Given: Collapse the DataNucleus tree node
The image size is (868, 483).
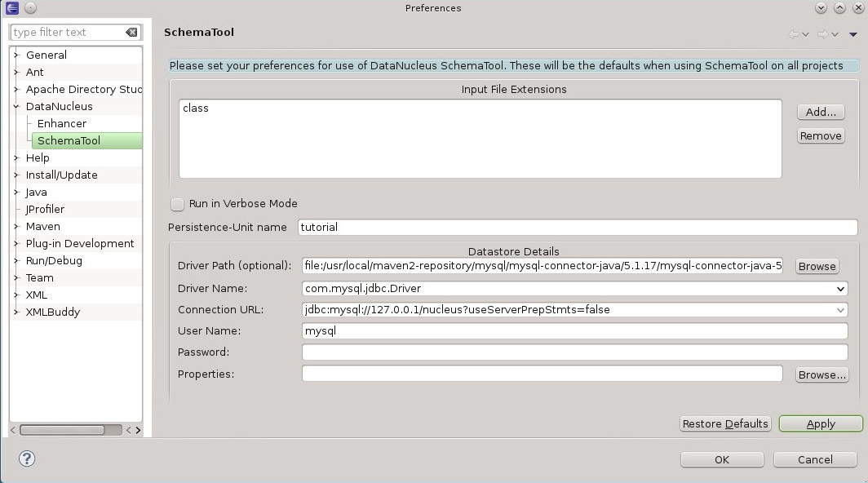Looking at the screenshot, I should click(15, 107).
